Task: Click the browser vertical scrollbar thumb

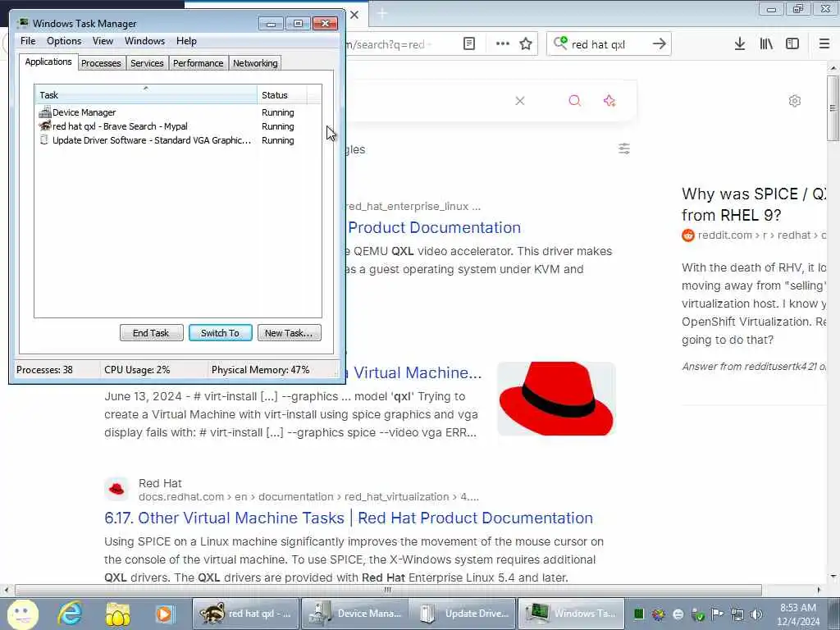Action: click(833, 108)
